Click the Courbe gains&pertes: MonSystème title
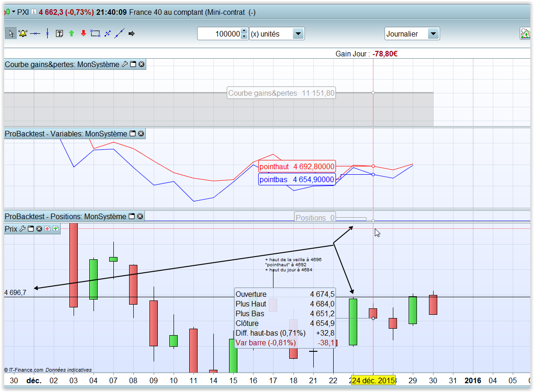 coord(62,64)
